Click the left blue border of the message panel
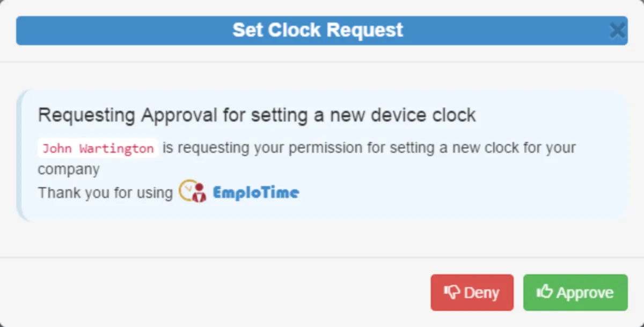 (x=19, y=155)
